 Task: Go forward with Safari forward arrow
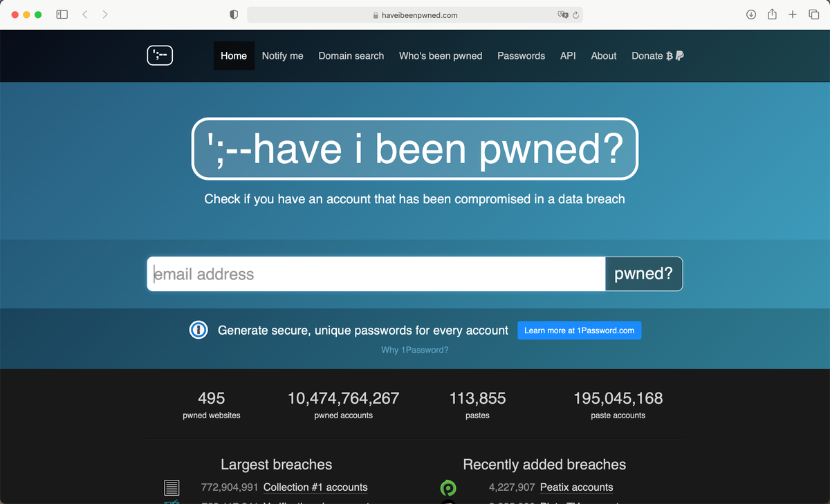tap(105, 15)
